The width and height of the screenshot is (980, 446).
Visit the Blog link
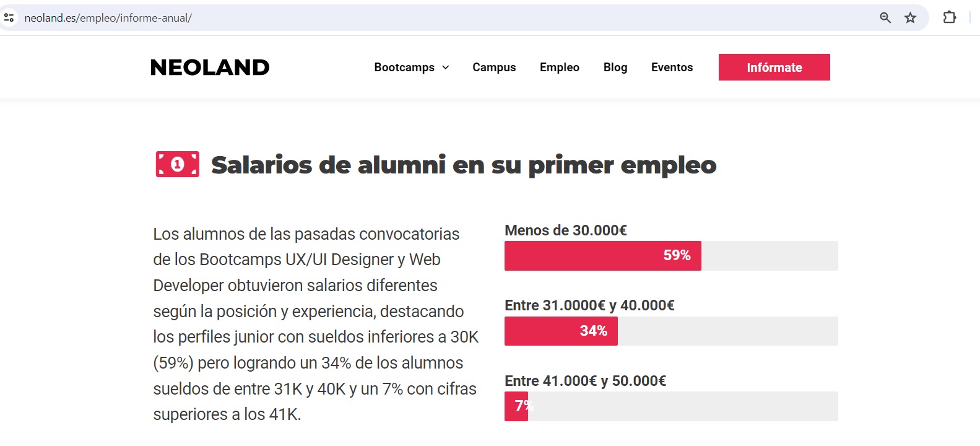pyautogui.click(x=615, y=68)
